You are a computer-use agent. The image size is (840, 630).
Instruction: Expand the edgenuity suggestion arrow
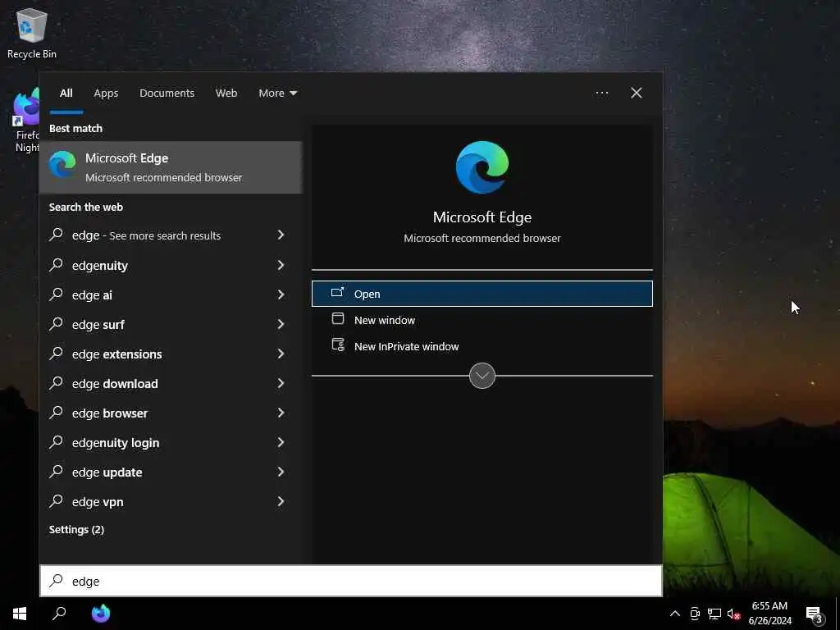pos(281,265)
